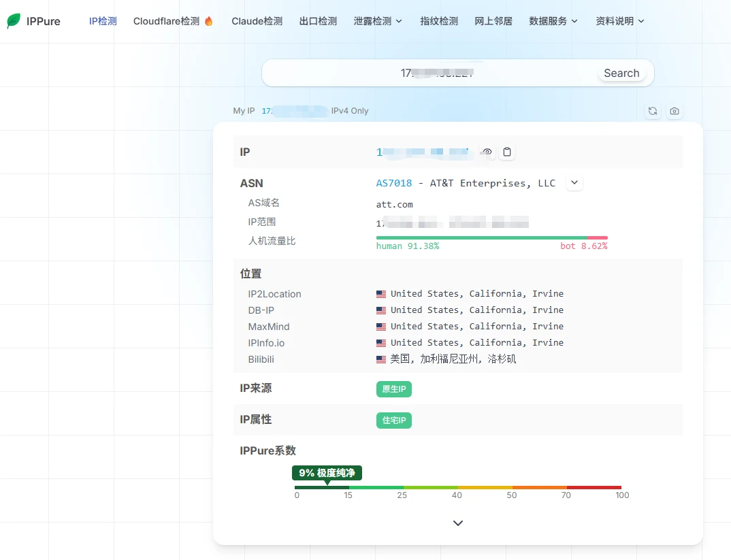Click the MaxMind row flag icon

381,327
